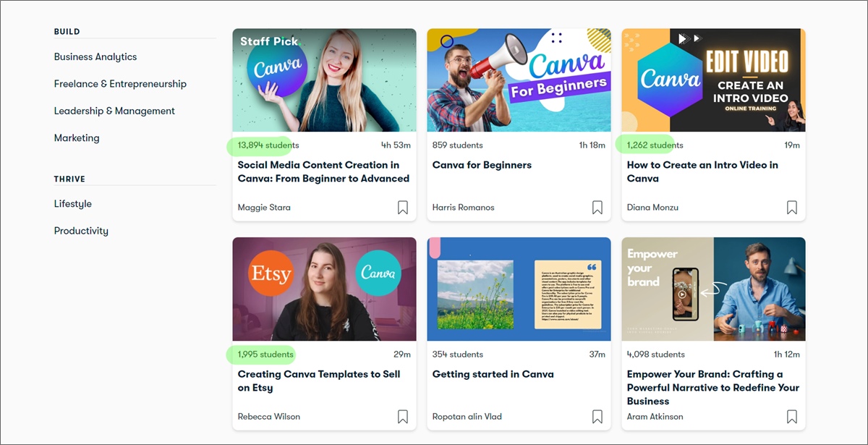Save "Getting started in Canva" with bookmark icon

597,416
